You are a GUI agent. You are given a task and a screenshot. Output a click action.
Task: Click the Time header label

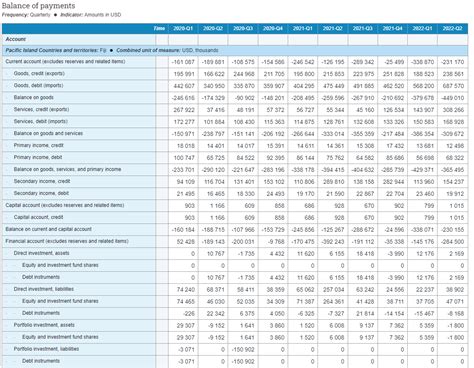pyautogui.click(x=159, y=29)
